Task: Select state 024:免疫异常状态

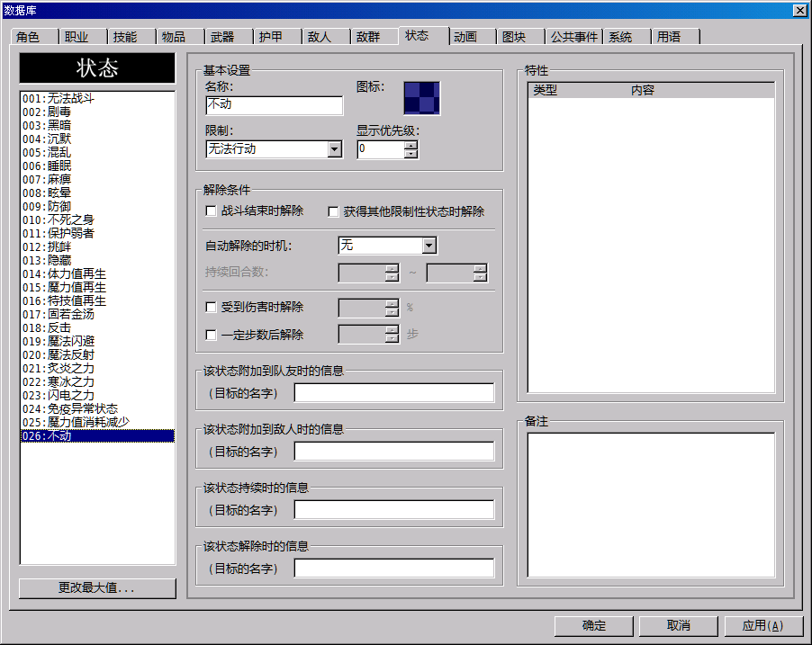Action: [97, 409]
